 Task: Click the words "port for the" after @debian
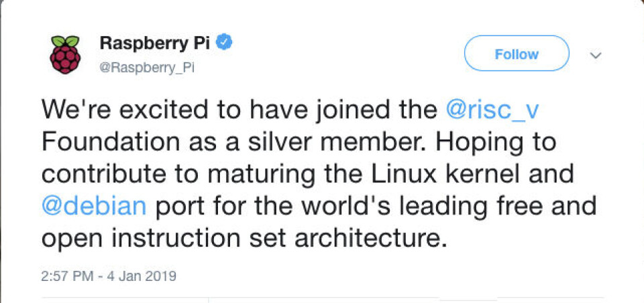click(x=223, y=207)
